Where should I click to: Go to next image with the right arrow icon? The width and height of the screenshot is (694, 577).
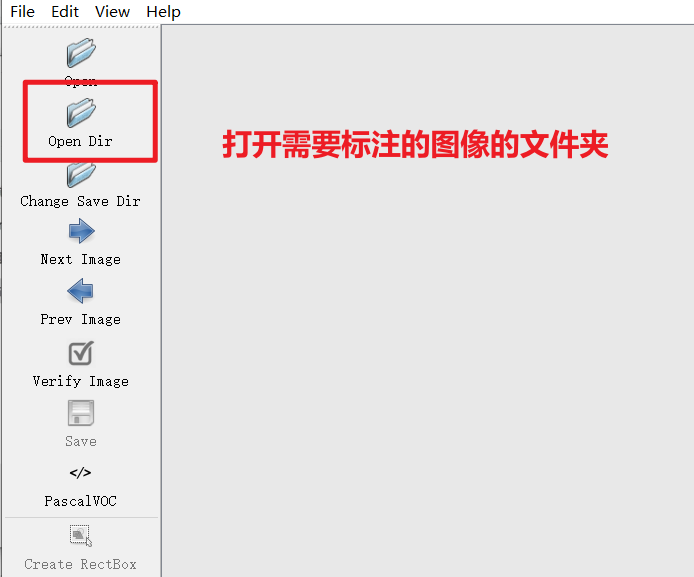point(81,231)
